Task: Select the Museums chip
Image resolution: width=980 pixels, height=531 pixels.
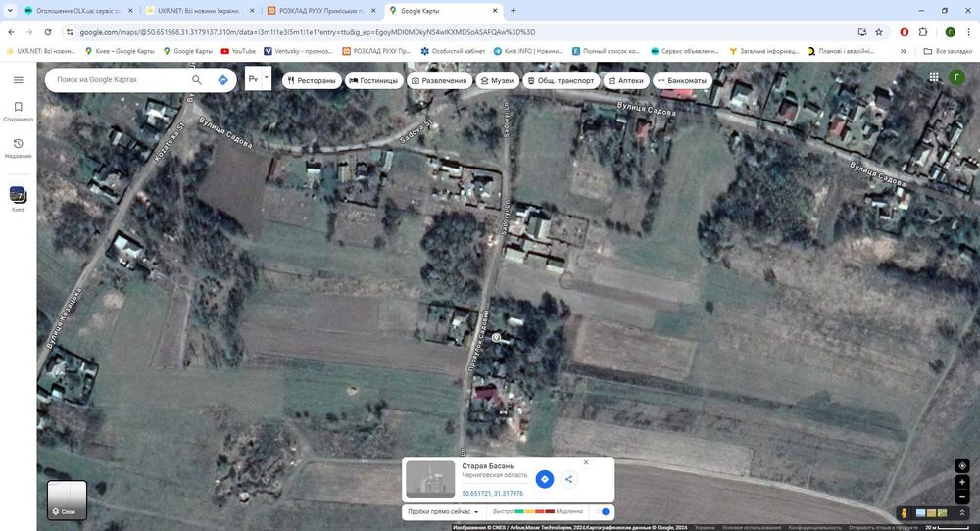Action: coord(497,80)
